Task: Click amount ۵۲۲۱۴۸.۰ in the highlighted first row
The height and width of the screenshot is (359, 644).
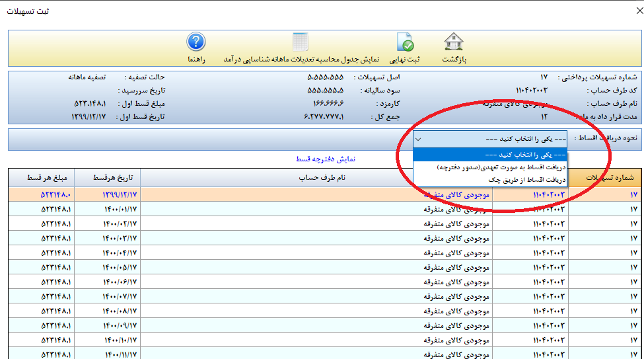Action: coord(42,195)
